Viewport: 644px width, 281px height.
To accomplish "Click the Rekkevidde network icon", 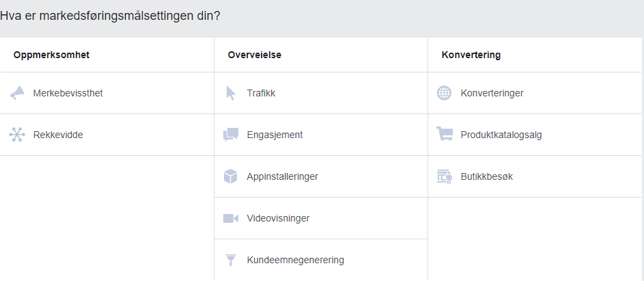I will tap(17, 135).
